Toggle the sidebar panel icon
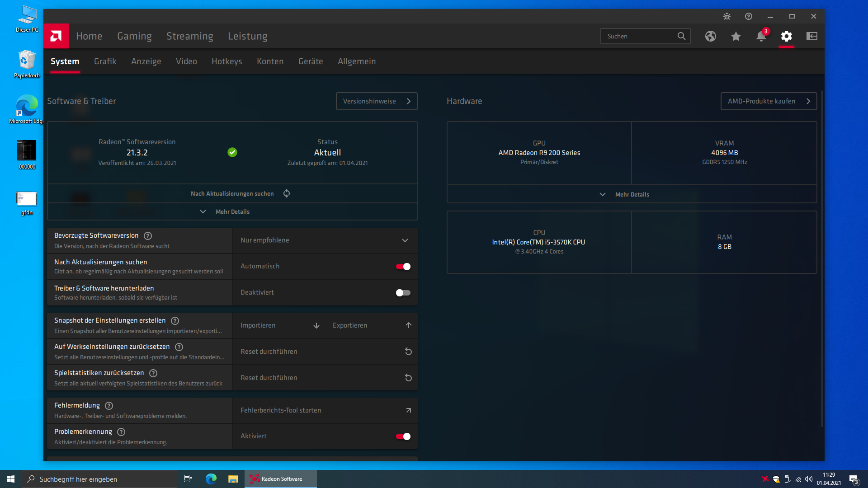Image resolution: width=868 pixels, height=488 pixels. click(811, 36)
